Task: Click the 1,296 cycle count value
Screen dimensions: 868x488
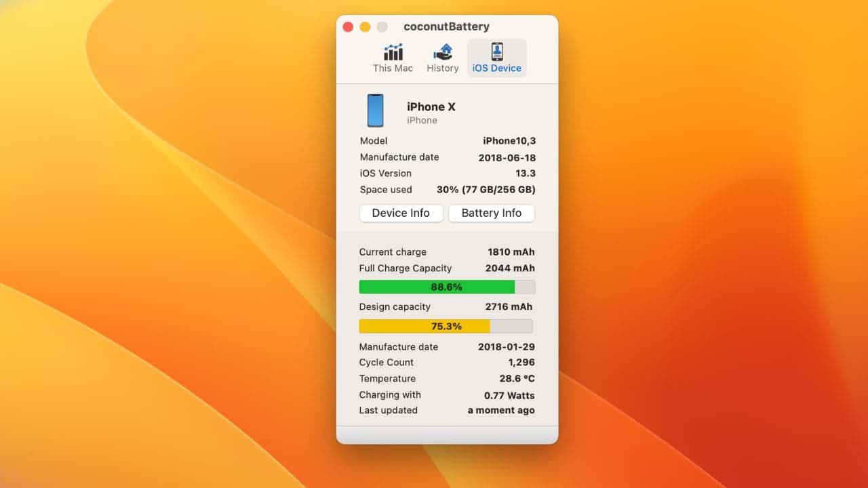Action: point(521,363)
